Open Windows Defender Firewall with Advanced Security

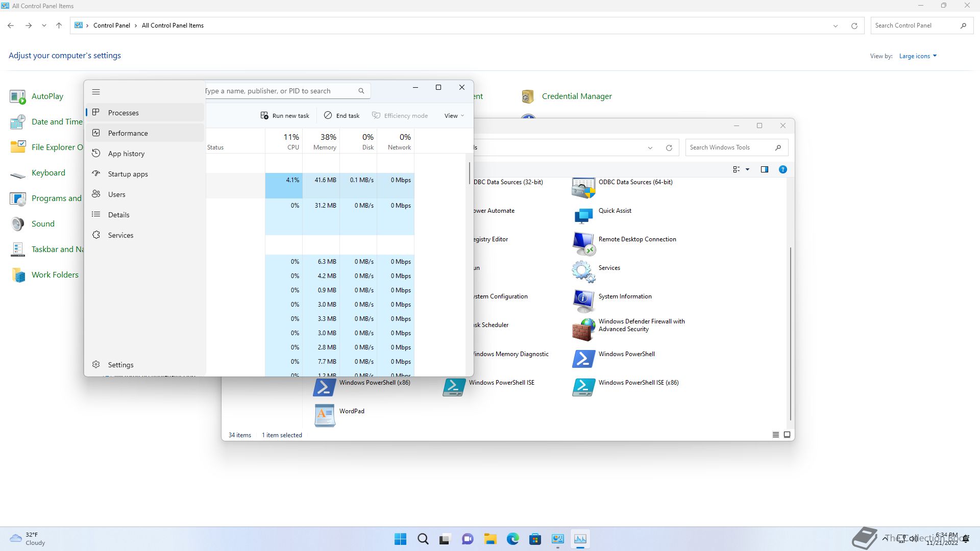628,329
